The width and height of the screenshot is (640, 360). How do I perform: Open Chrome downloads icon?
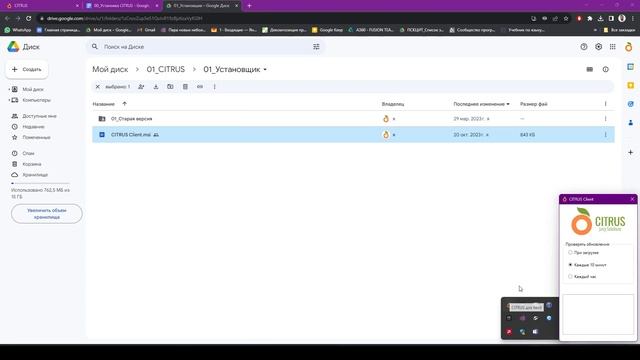tap(600, 18)
